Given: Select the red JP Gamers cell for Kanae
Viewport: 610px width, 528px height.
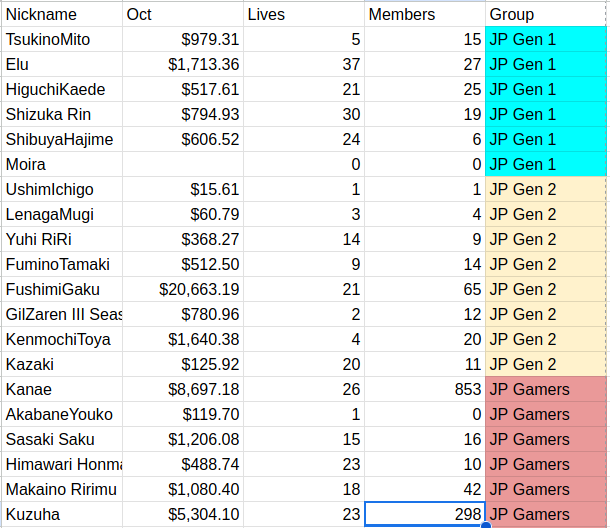Looking at the screenshot, I should coord(545,389).
